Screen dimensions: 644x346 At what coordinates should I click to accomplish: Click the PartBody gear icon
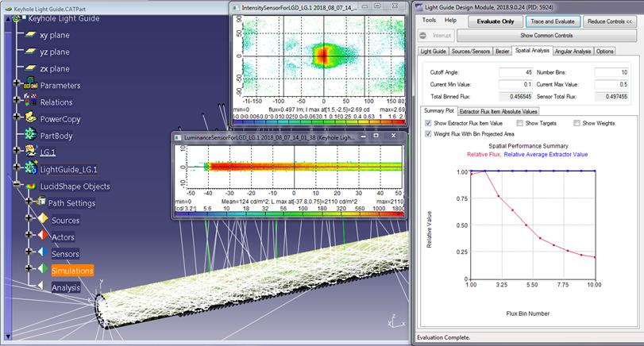31,135
